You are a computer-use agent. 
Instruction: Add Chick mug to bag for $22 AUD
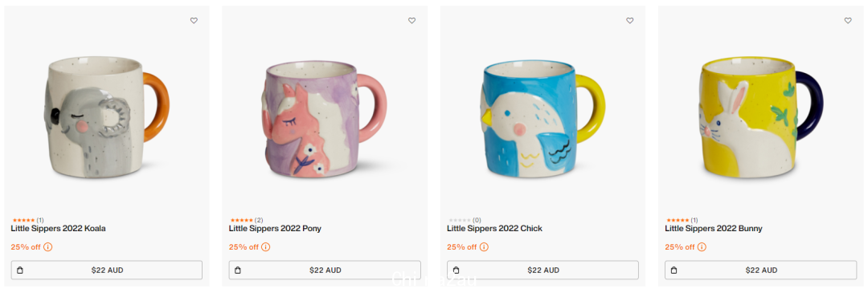pyautogui.click(x=543, y=271)
